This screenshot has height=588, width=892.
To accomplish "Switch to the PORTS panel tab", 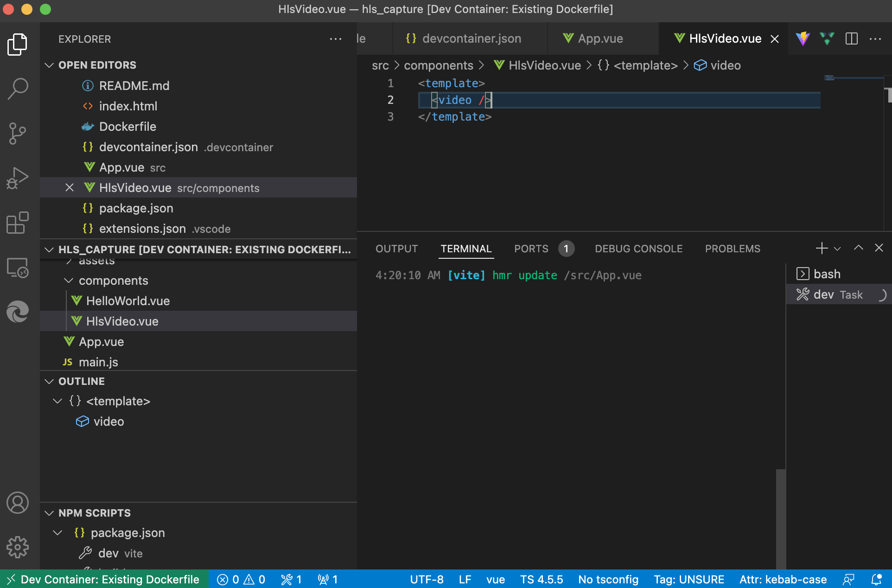I will (x=531, y=249).
